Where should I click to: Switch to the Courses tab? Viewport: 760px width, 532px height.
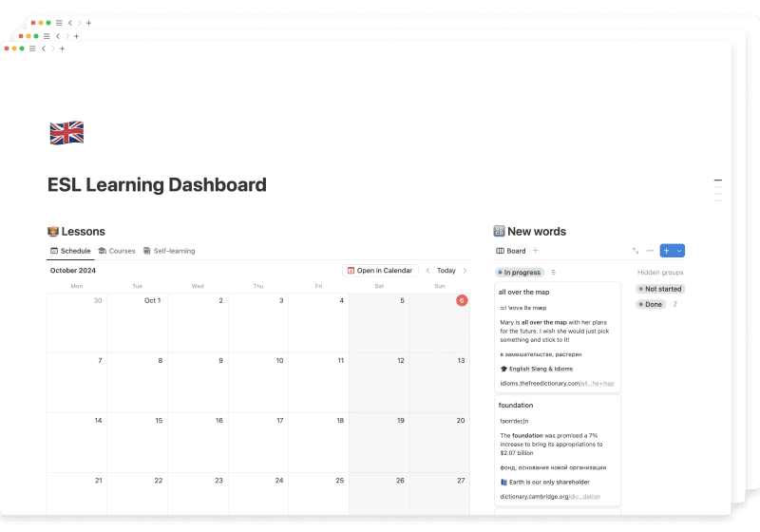click(116, 251)
